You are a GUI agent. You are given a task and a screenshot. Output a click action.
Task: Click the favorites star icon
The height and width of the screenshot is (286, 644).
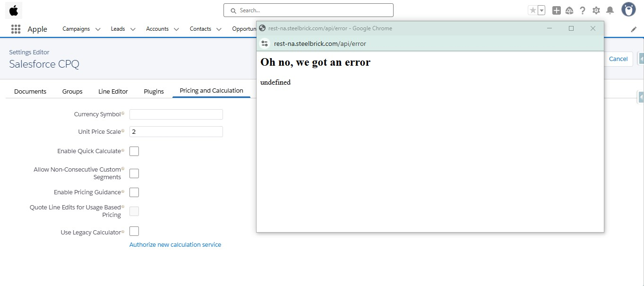pyautogui.click(x=532, y=10)
